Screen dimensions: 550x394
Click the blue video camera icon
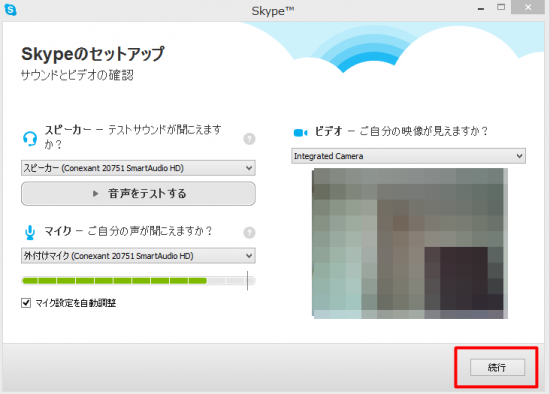(x=300, y=133)
